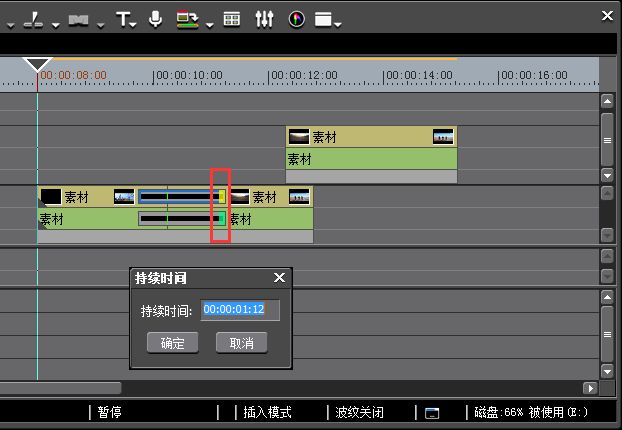This screenshot has height=430, width=622.
Task: Click the horizontal timeline scrollbar thumb
Action: pos(60,388)
